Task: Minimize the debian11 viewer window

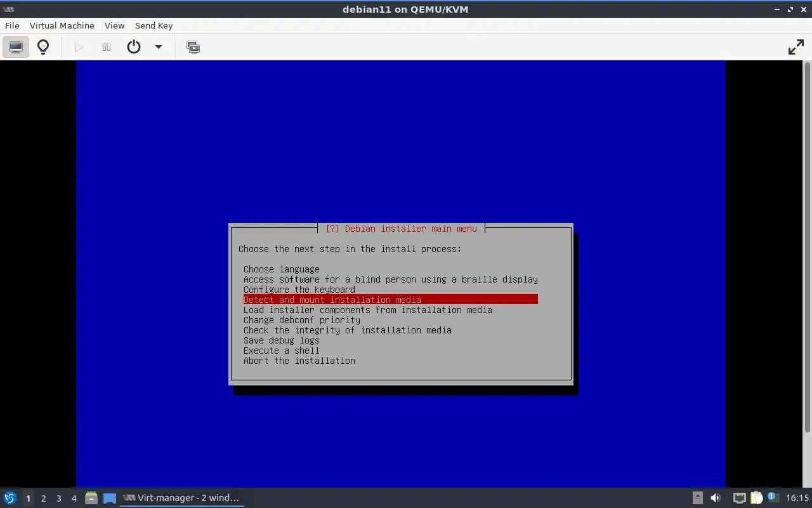Action: 778,9
